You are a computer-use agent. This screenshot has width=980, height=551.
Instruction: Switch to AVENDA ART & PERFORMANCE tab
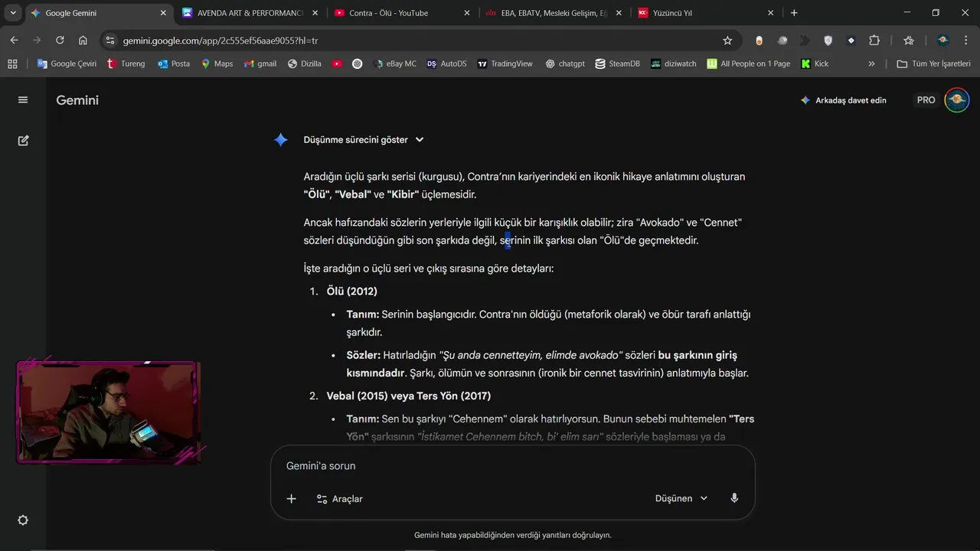(x=250, y=13)
